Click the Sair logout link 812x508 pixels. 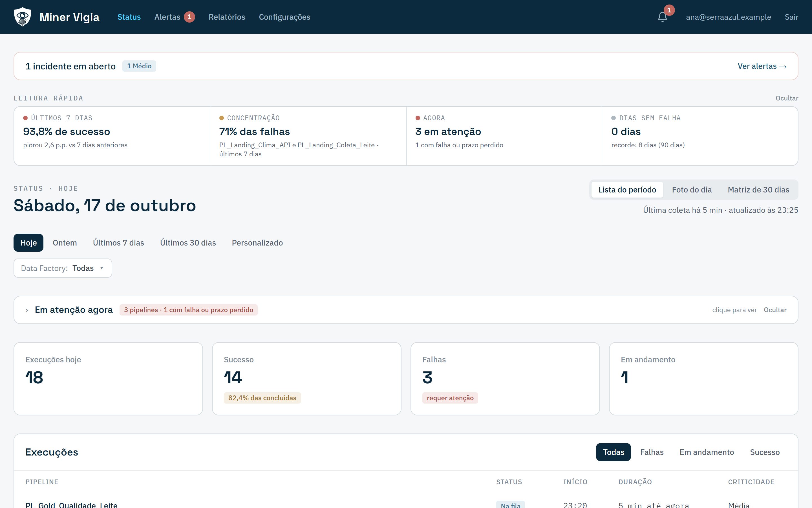tap(791, 17)
